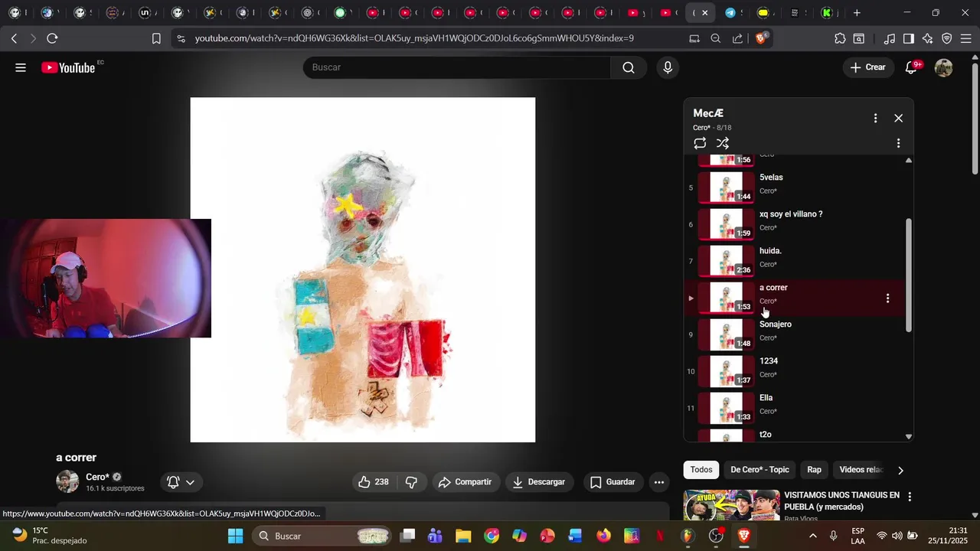Select the Todos filter chip
Image resolution: width=980 pixels, height=551 pixels.
click(701, 470)
